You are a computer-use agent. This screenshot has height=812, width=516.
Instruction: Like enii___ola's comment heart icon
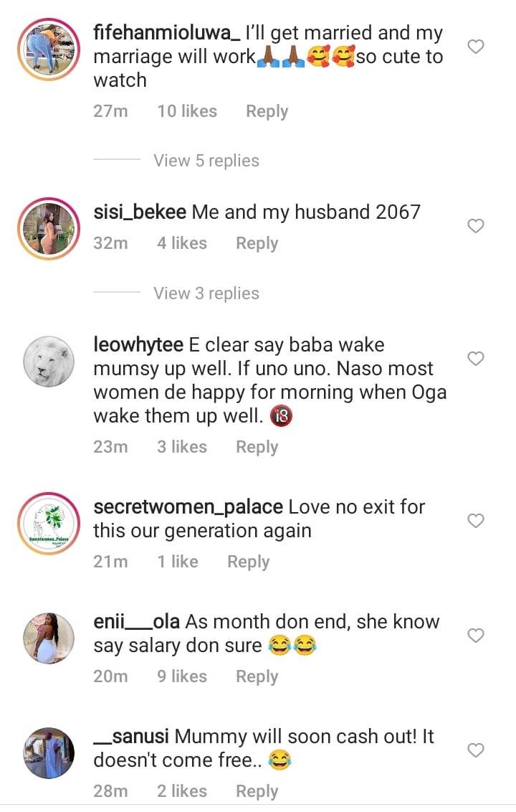coord(476,636)
